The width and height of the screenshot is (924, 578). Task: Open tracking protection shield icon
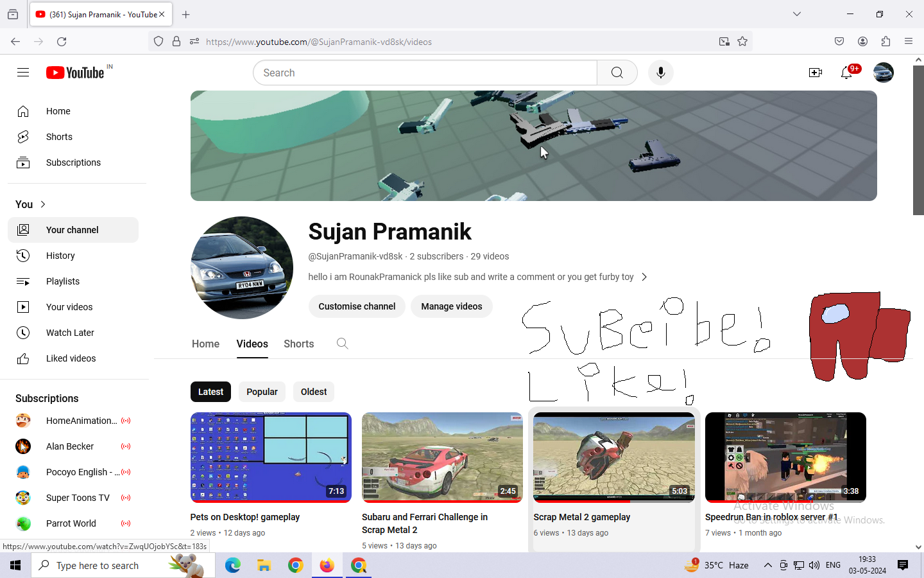tap(158, 42)
